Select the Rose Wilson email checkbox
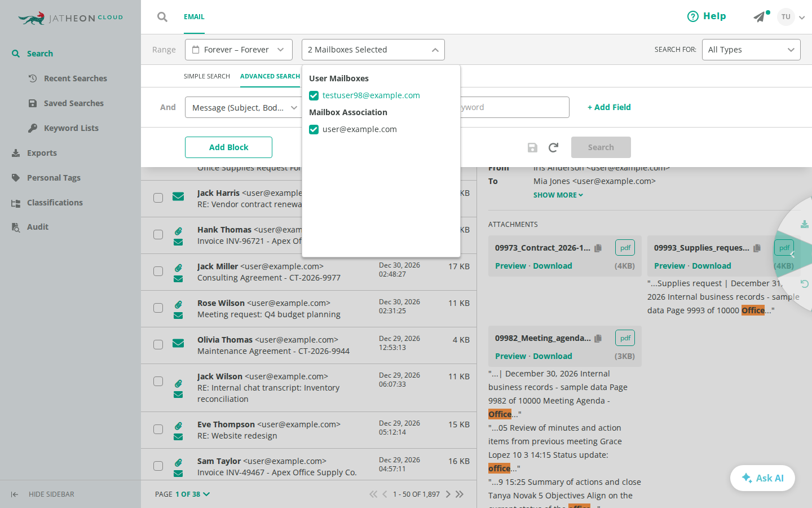 (158, 308)
